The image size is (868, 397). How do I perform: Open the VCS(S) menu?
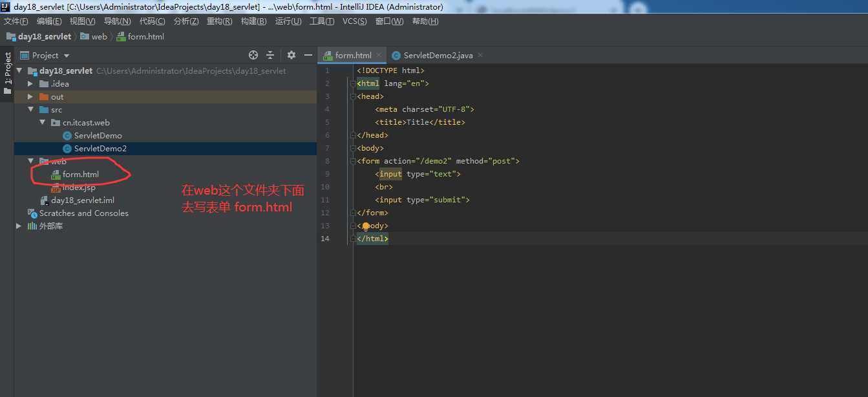[x=354, y=21]
